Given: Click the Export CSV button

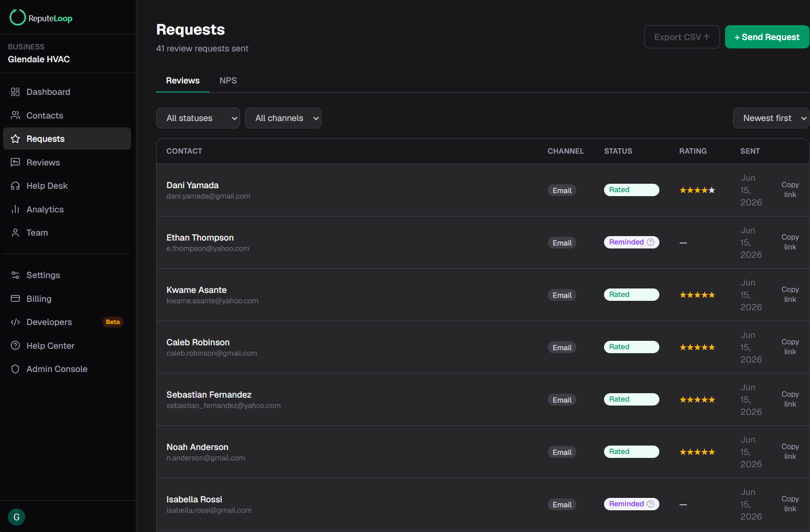Looking at the screenshot, I should pyautogui.click(x=682, y=37).
